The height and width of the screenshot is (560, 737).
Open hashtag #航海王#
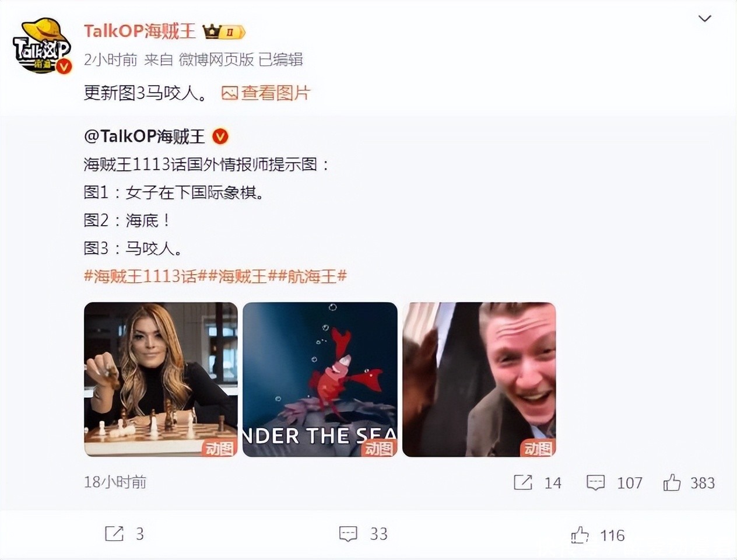tap(312, 276)
